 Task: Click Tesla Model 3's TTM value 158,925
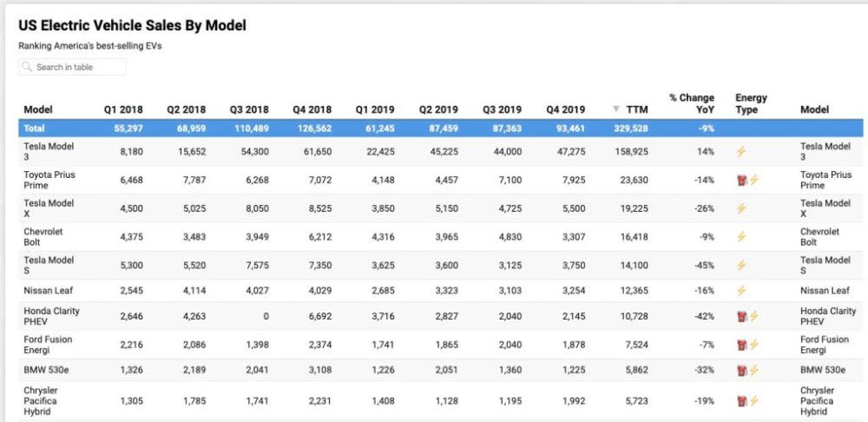click(x=629, y=152)
